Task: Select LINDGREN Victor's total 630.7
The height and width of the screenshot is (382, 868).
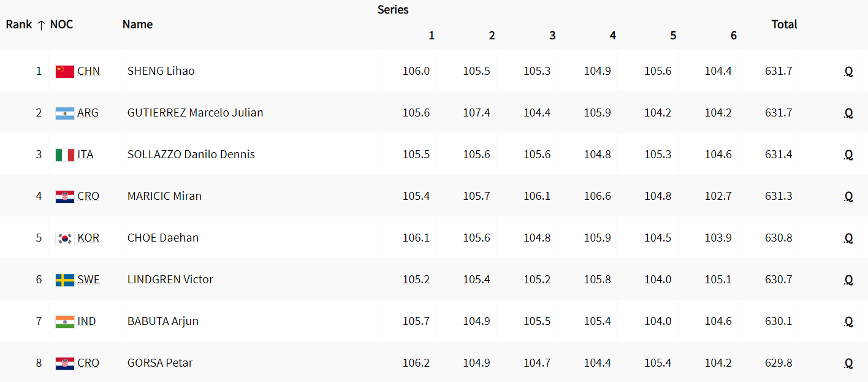Action: point(779,280)
